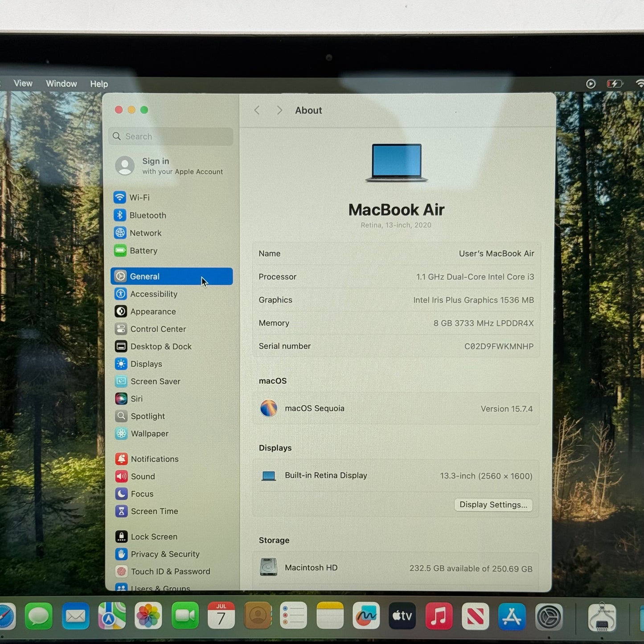Open Control Center settings
The width and height of the screenshot is (644, 644).
click(x=172, y=329)
